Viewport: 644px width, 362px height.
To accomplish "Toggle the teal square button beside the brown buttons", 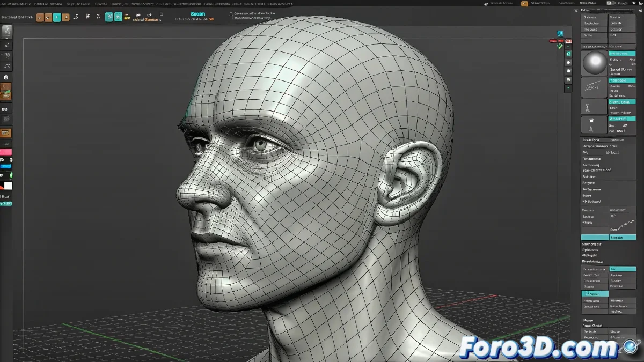I will click(x=57, y=17).
